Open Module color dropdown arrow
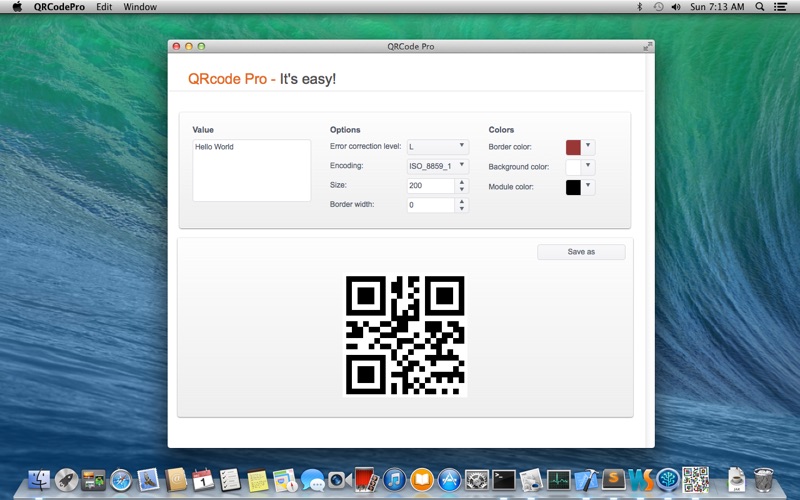This screenshot has height=500, width=800. tap(588, 187)
